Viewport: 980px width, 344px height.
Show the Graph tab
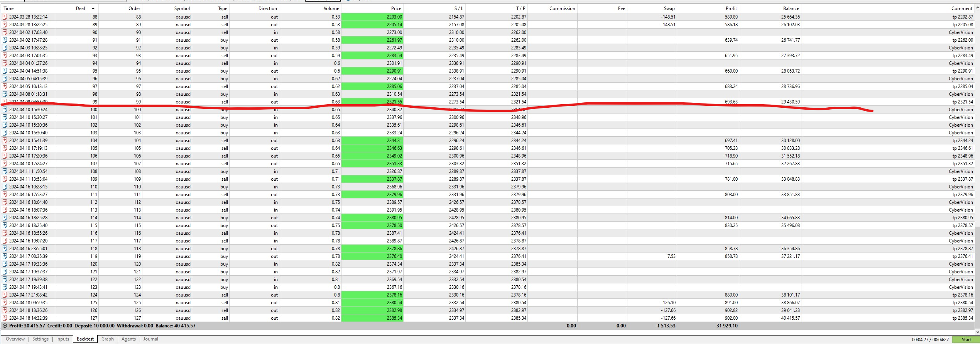tap(108, 339)
